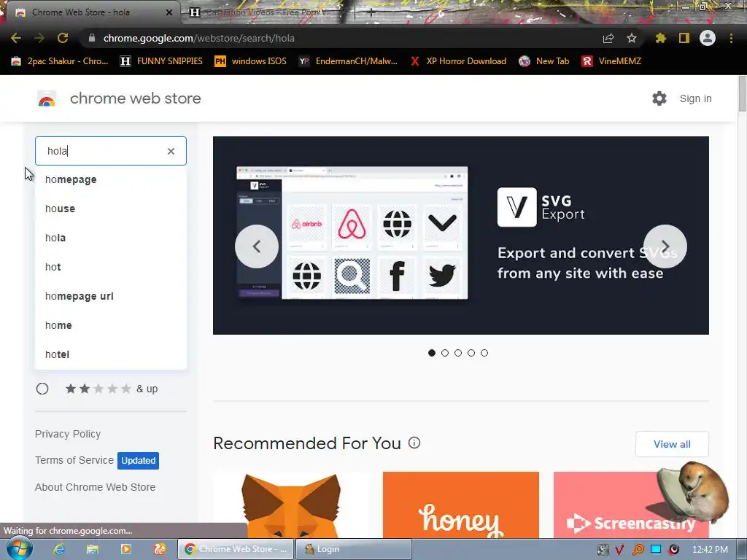Advance to next carousel slide
This screenshot has height=560, width=747.
click(x=665, y=246)
